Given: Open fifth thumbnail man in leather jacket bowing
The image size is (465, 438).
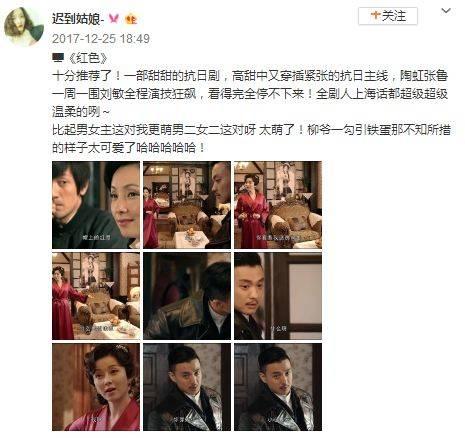Looking at the screenshot, I should click(187, 296).
